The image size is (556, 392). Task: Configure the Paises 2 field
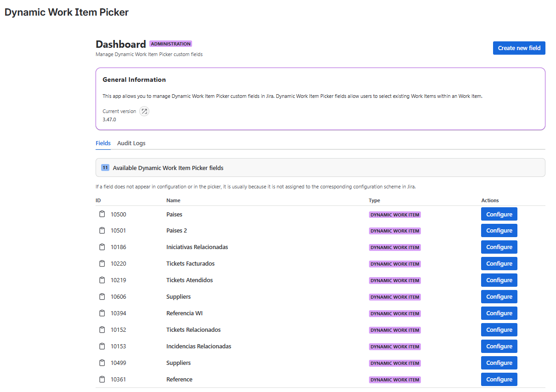(x=499, y=231)
